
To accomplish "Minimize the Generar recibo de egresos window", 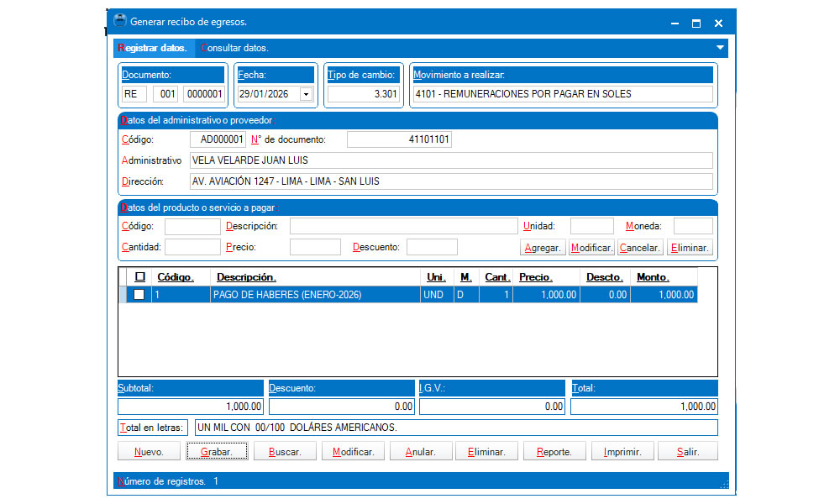I will point(675,23).
